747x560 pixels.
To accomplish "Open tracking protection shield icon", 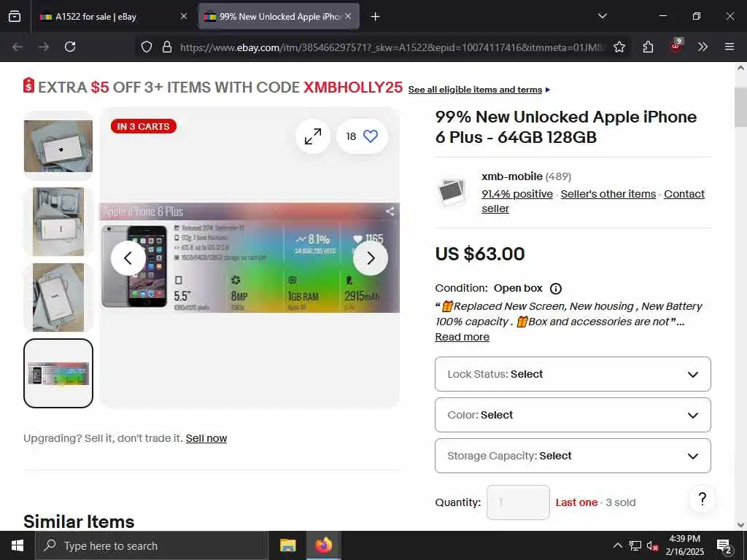I will click(x=147, y=47).
